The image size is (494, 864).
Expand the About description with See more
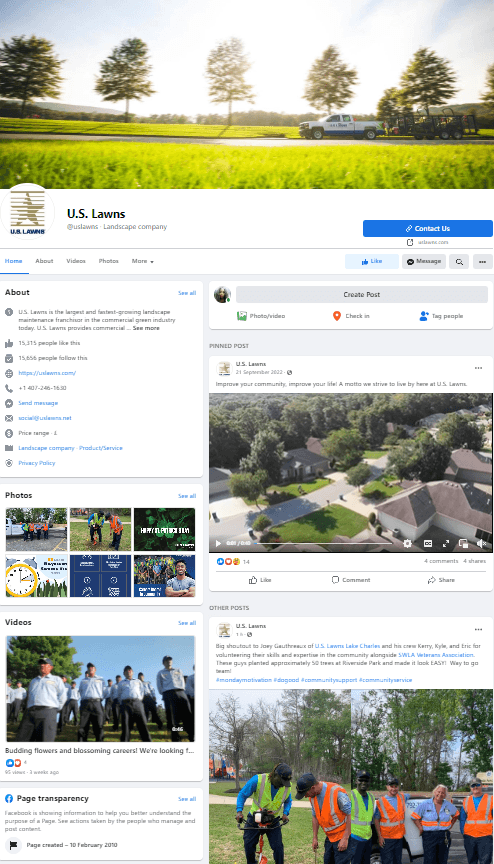click(146, 328)
